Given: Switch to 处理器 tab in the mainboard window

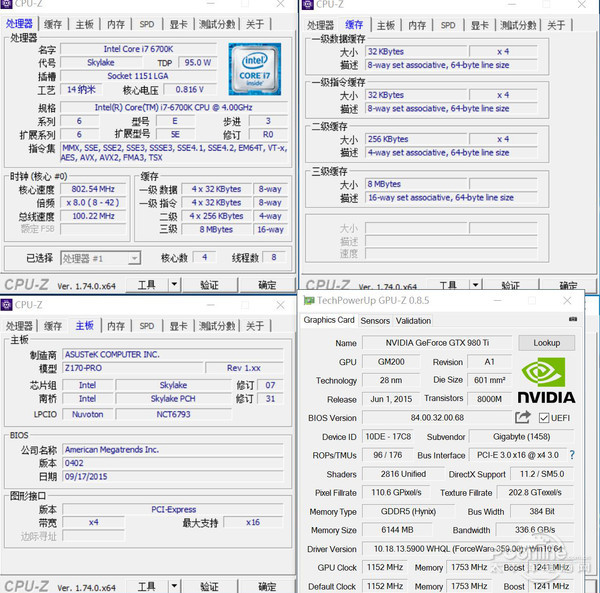Looking at the screenshot, I should tap(19, 326).
